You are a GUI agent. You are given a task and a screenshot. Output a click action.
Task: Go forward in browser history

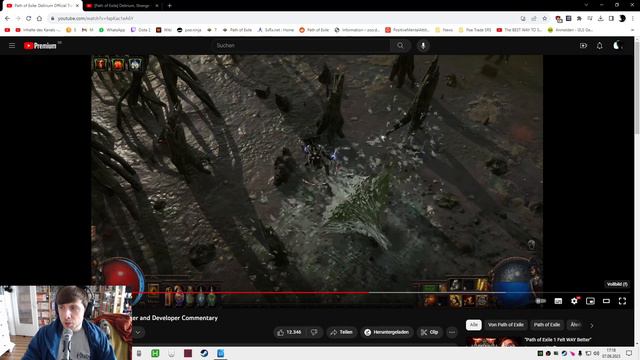point(18,18)
